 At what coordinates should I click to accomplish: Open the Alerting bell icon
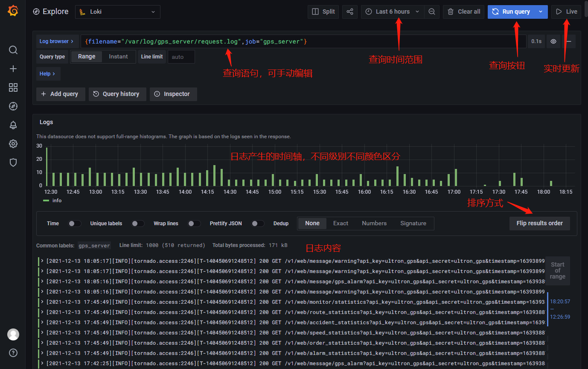[x=13, y=125]
